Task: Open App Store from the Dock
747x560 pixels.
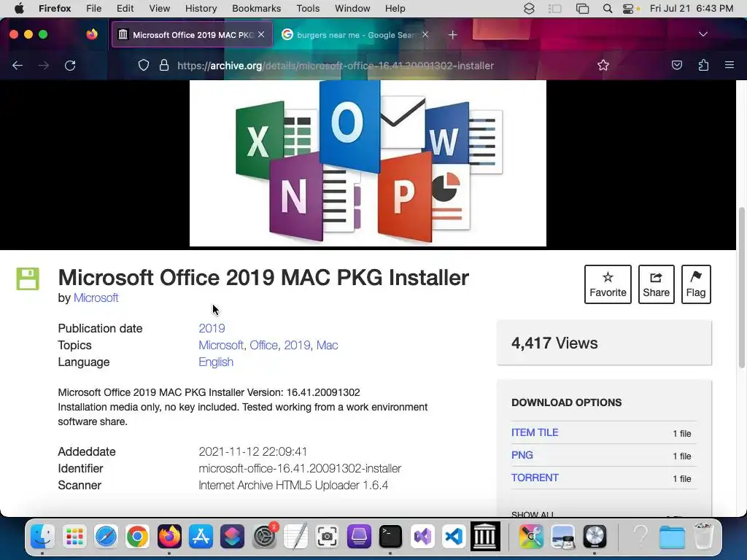Action: click(201, 537)
